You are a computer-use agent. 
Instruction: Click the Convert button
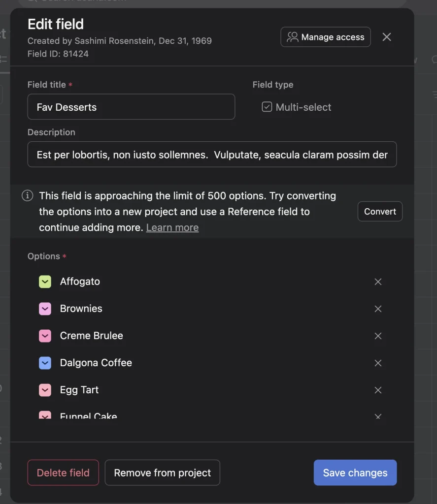[x=380, y=211]
